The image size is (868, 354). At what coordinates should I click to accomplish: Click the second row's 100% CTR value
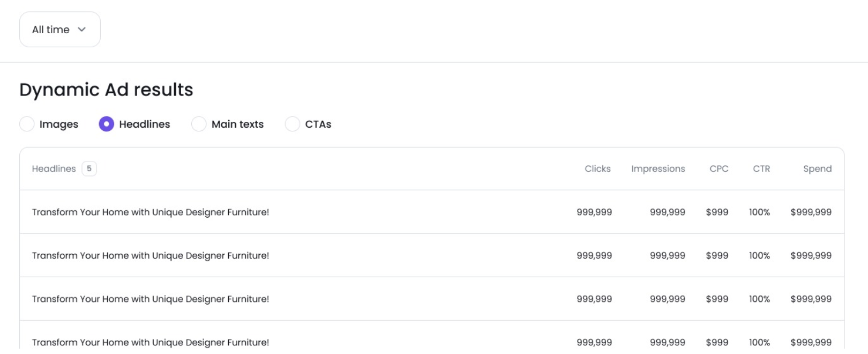[759, 255]
